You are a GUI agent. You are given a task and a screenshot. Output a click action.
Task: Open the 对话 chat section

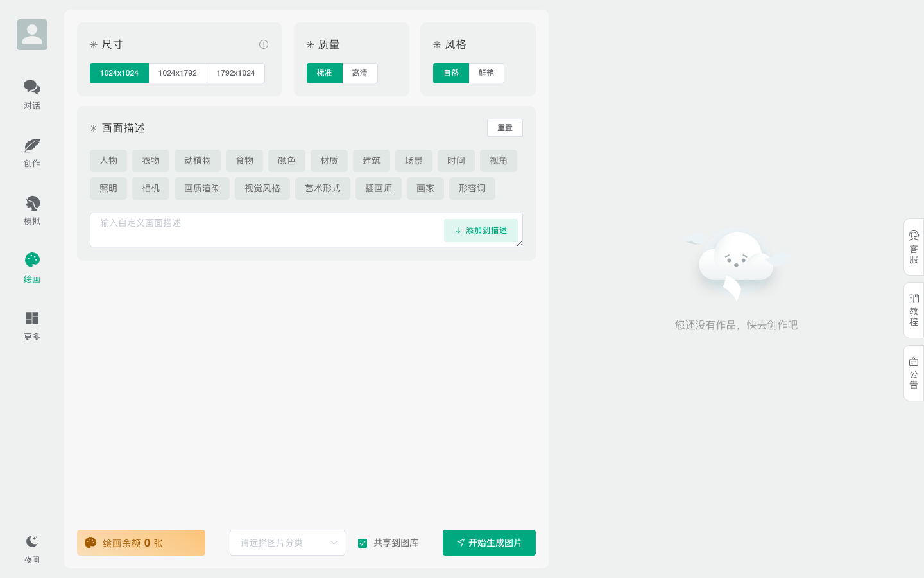32,94
